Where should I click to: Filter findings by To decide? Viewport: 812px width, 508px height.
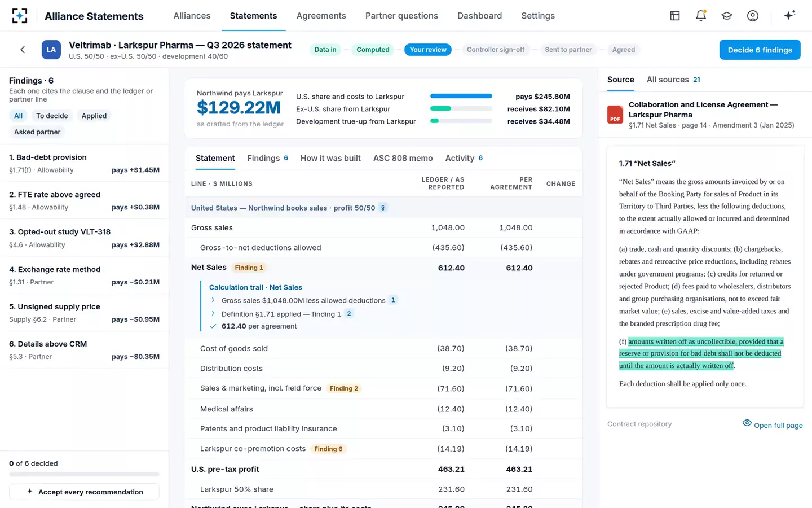point(52,116)
